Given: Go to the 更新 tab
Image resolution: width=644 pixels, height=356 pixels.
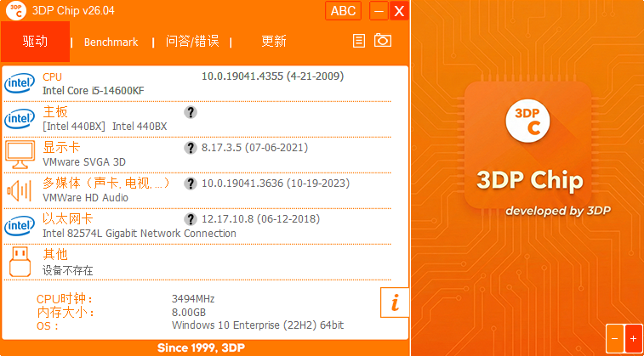Looking at the screenshot, I should [x=274, y=42].
